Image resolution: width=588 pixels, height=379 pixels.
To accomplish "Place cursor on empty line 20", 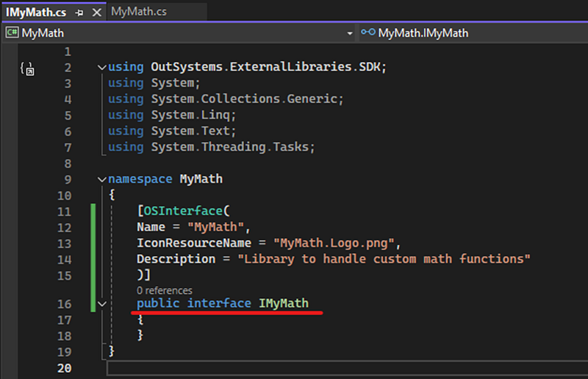I will 347,368.
